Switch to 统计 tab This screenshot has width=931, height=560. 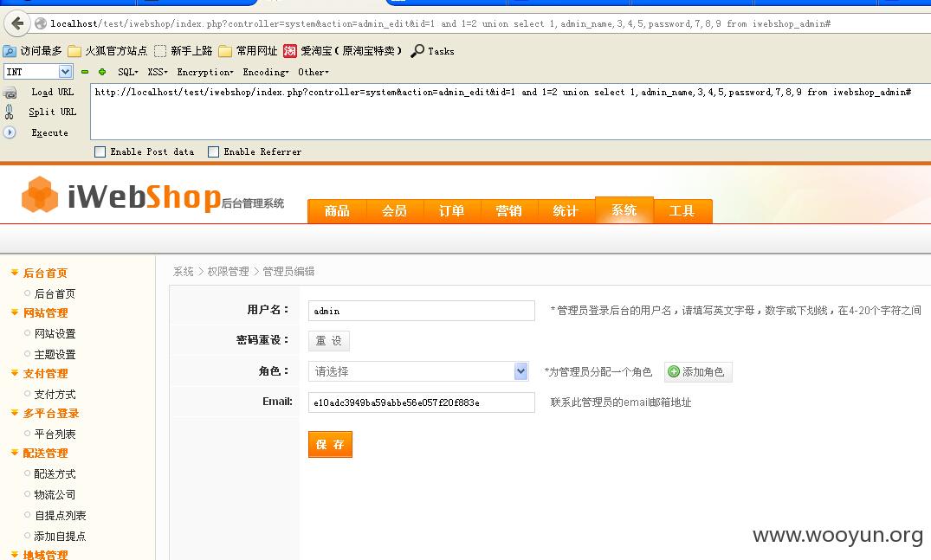(566, 211)
